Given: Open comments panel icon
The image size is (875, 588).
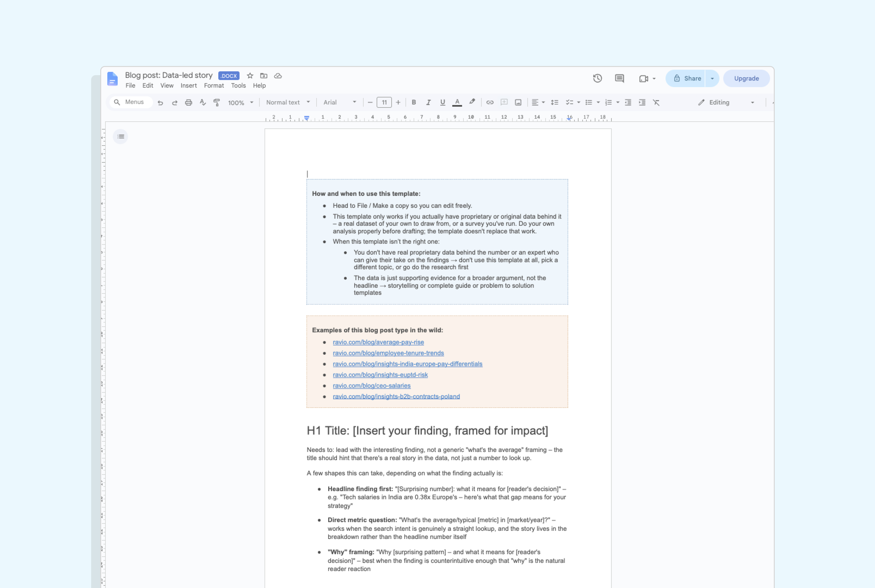Looking at the screenshot, I should [x=619, y=78].
